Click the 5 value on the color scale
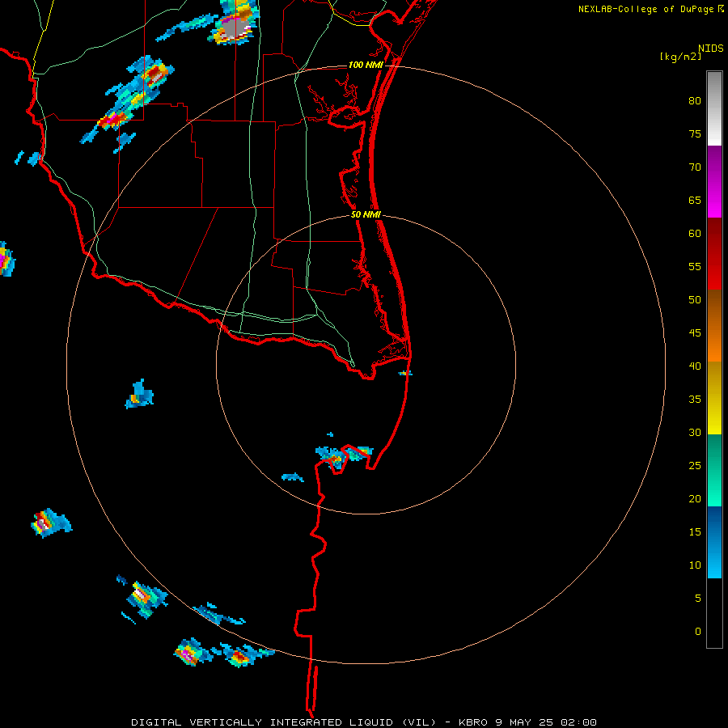Screen dimensions: 728x728 [x=698, y=598]
